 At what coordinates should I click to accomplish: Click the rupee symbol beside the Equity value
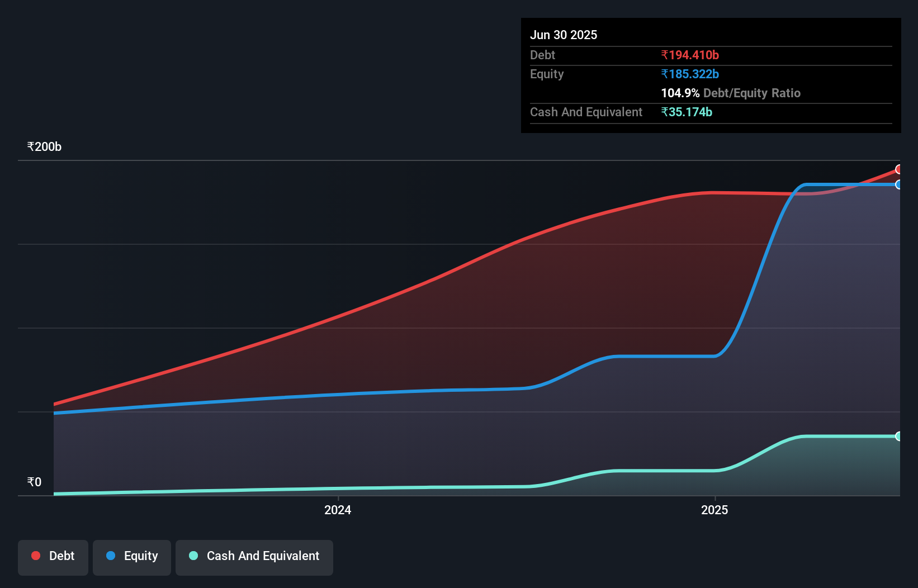(664, 74)
